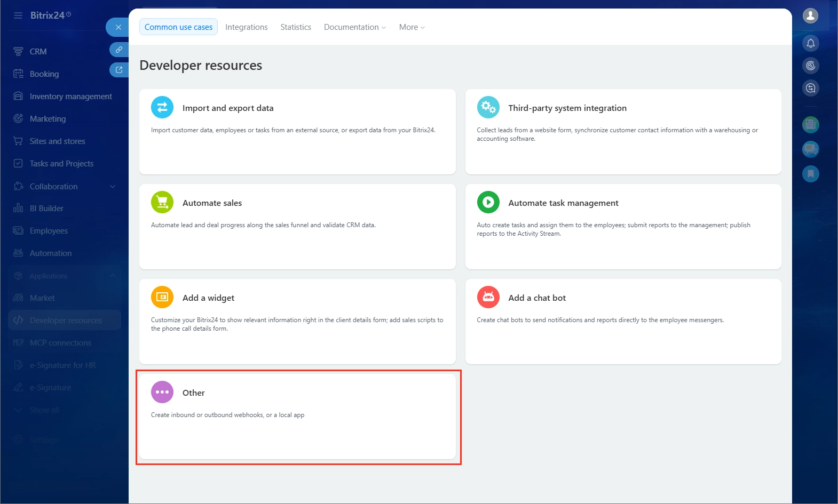Open e-Signature for HR
Viewport: 838px width, 504px height.
[x=63, y=365]
